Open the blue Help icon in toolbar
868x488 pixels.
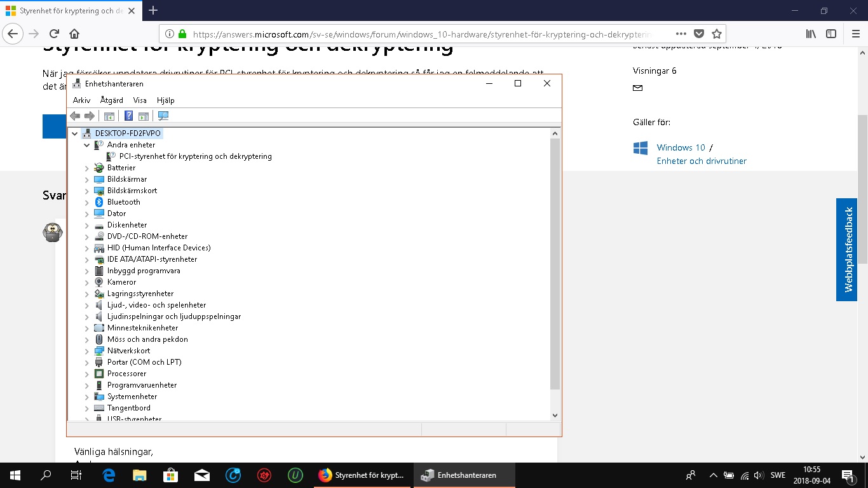point(128,116)
